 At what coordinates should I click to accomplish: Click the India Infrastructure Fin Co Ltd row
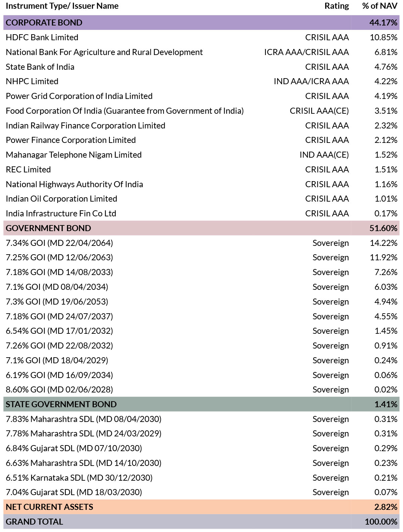click(x=201, y=213)
